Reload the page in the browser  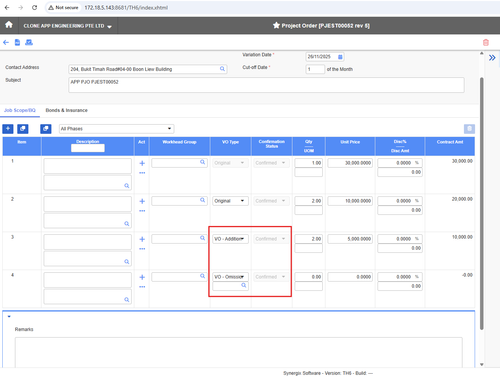34,7
